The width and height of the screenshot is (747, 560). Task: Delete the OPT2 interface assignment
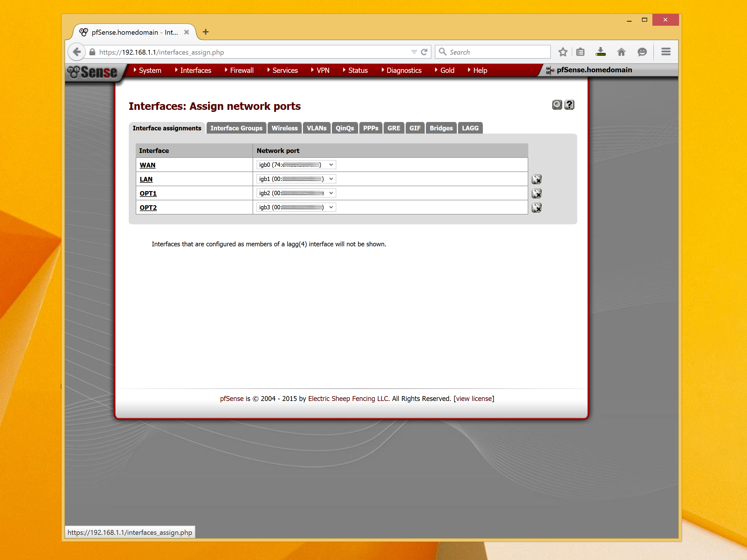tap(537, 208)
